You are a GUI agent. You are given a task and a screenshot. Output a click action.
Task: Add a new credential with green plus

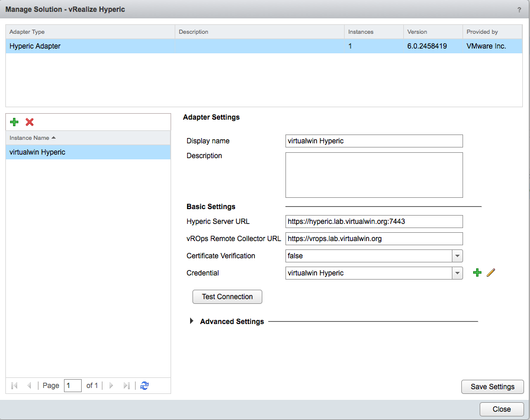[x=477, y=272]
